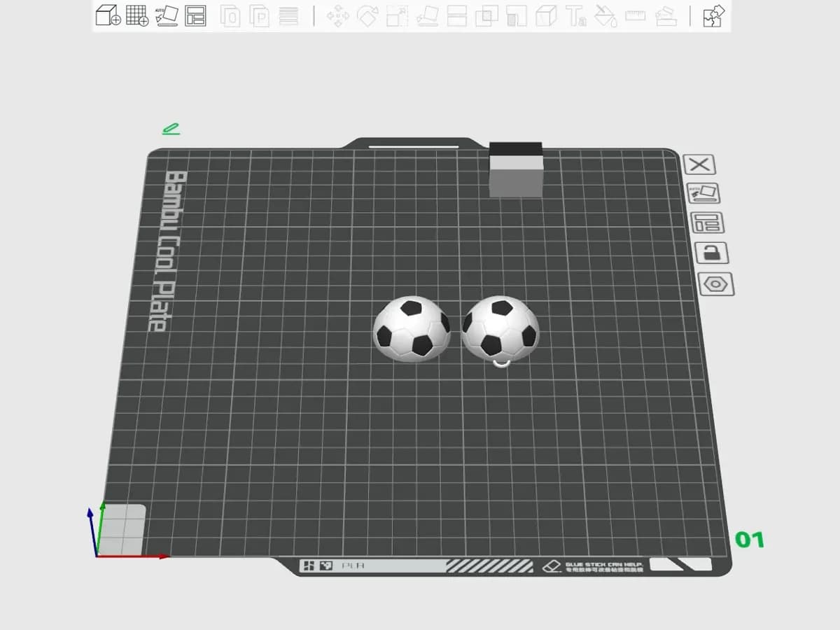Run Auto orient from top toolbar
The width and height of the screenshot is (840, 630).
point(167,15)
